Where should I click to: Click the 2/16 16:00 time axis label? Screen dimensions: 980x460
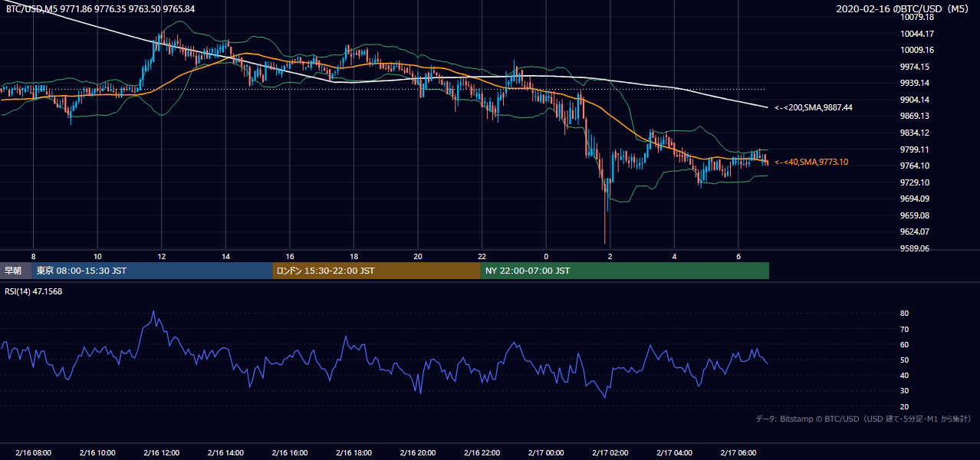coord(290,453)
